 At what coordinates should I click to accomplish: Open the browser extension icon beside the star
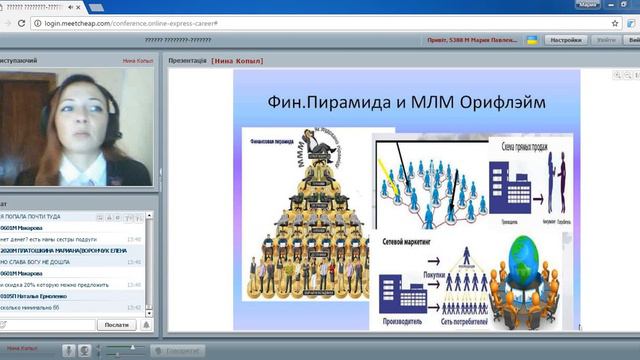631,23
